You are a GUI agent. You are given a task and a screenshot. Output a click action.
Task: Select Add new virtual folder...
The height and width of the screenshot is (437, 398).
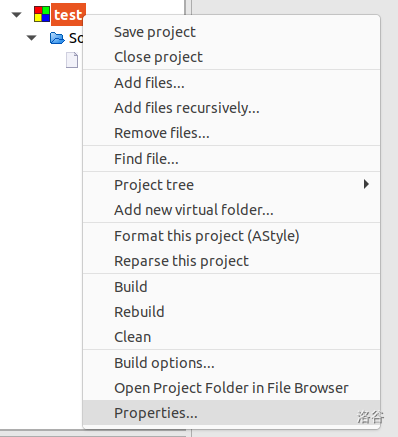click(x=231, y=210)
